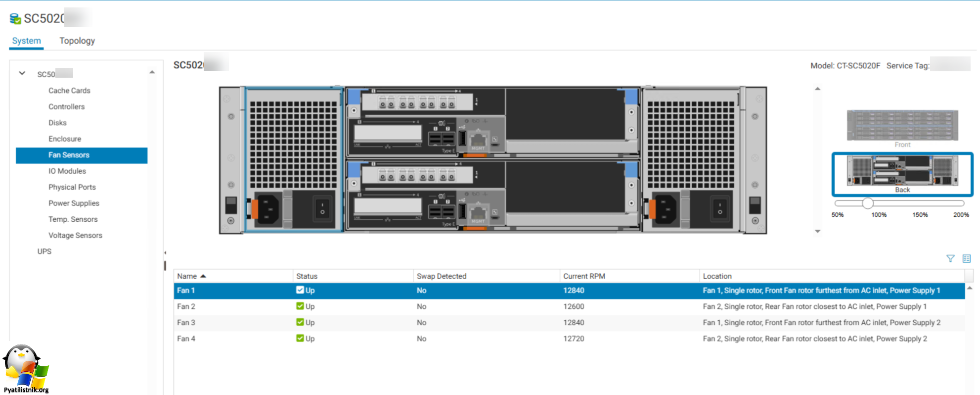This screenshot has height=395, width=980.
Task: Click the sort arrow on Name column
Action: pyautogui.click(x=203, y=276)
